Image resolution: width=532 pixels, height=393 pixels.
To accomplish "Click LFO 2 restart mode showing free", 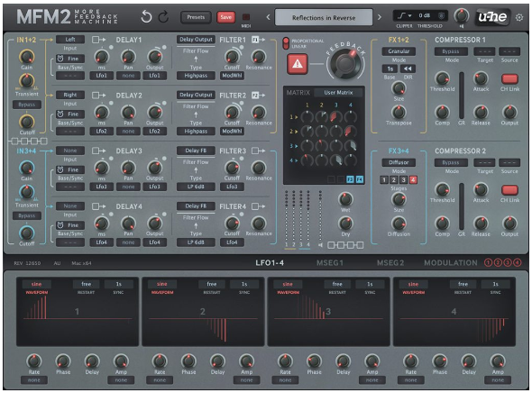I will click(211, 284).
